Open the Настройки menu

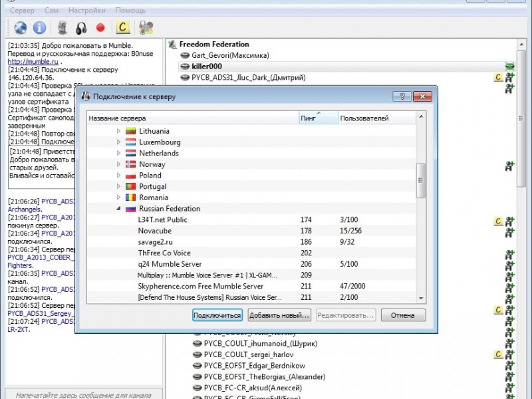point(87,11)
